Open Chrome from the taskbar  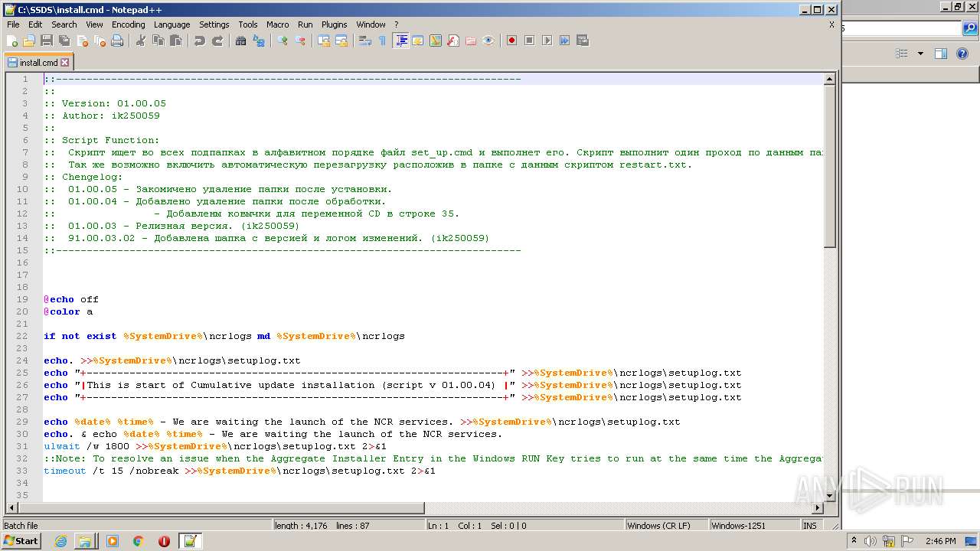(138, 541)
